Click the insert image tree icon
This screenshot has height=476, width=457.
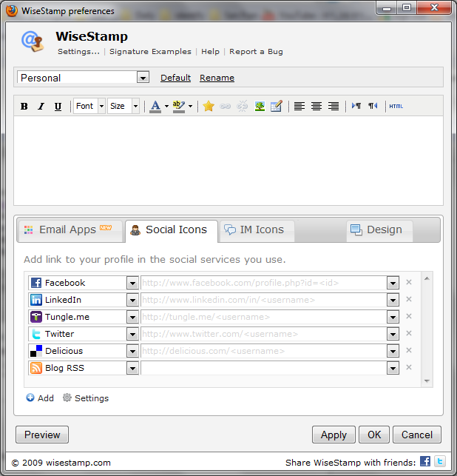260,107
